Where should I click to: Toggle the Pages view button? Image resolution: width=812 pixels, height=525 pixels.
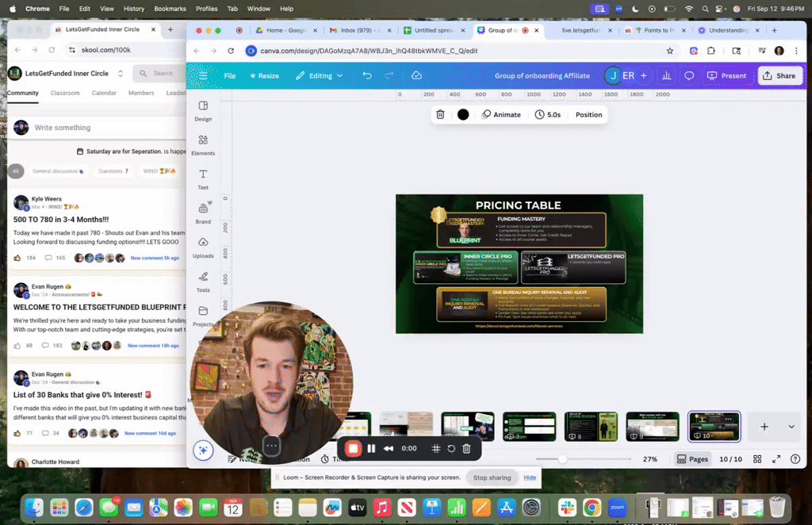[692, 459]
